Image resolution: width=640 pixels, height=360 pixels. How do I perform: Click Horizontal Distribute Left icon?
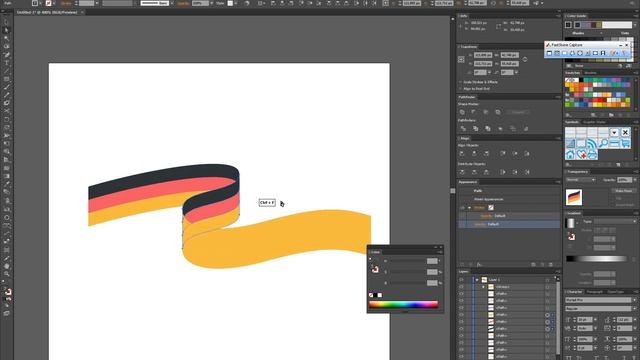(503, 172)
